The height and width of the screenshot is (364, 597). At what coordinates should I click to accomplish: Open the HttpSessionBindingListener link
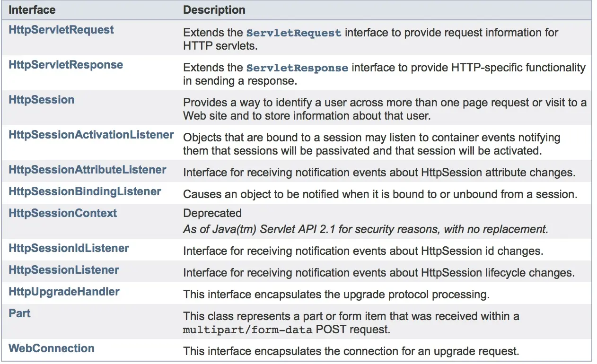click(85, 191)
